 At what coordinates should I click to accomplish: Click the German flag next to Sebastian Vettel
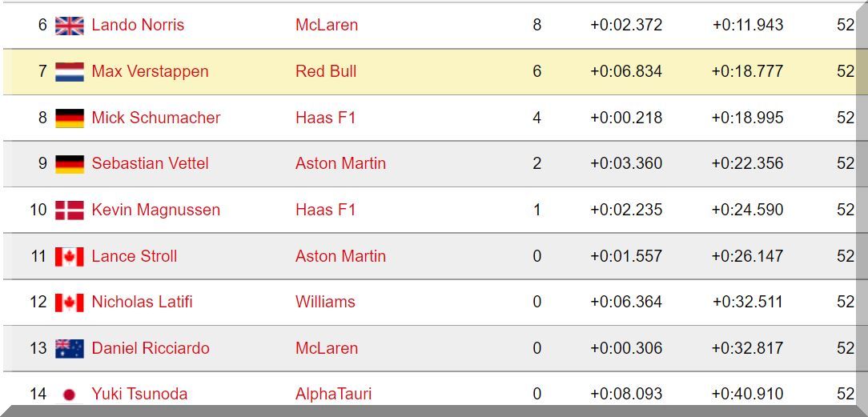[x=70, y=164]
